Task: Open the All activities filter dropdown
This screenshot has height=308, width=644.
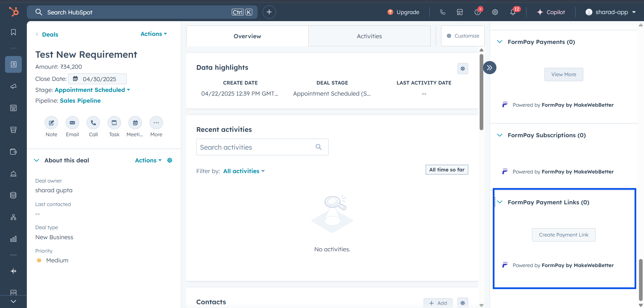Action: 244,171
